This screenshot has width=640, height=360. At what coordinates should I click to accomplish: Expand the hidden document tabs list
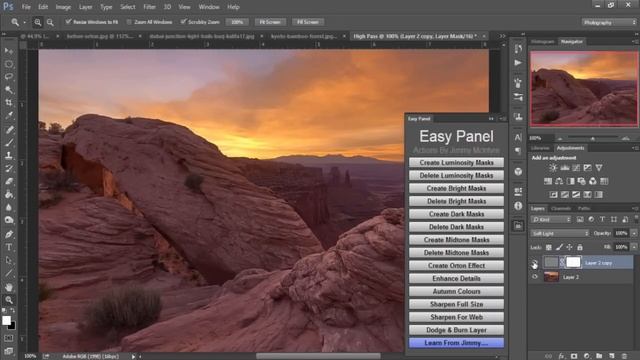(502, 36)
